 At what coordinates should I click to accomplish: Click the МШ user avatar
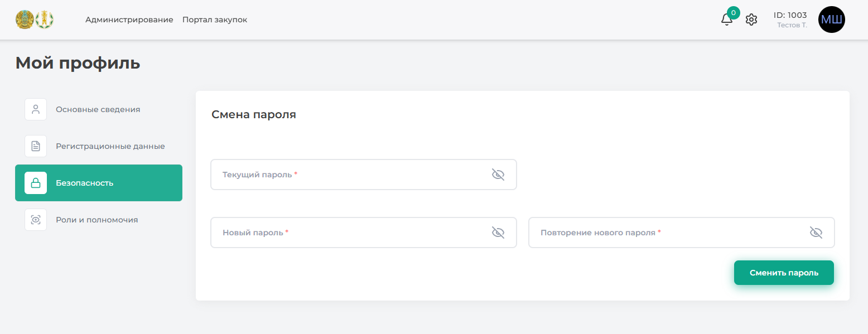pos(831,20)
